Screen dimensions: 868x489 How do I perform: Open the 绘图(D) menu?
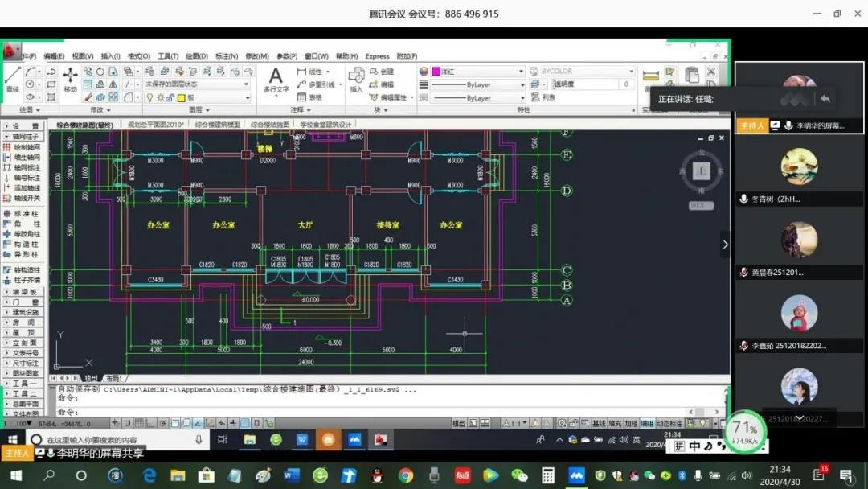pos(197,56)
